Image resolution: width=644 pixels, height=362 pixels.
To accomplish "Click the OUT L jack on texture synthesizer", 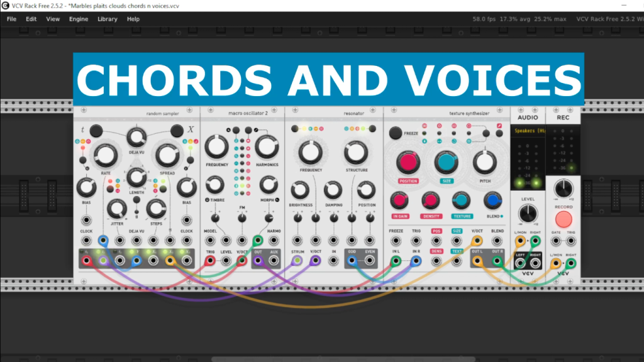I will 477,261.
